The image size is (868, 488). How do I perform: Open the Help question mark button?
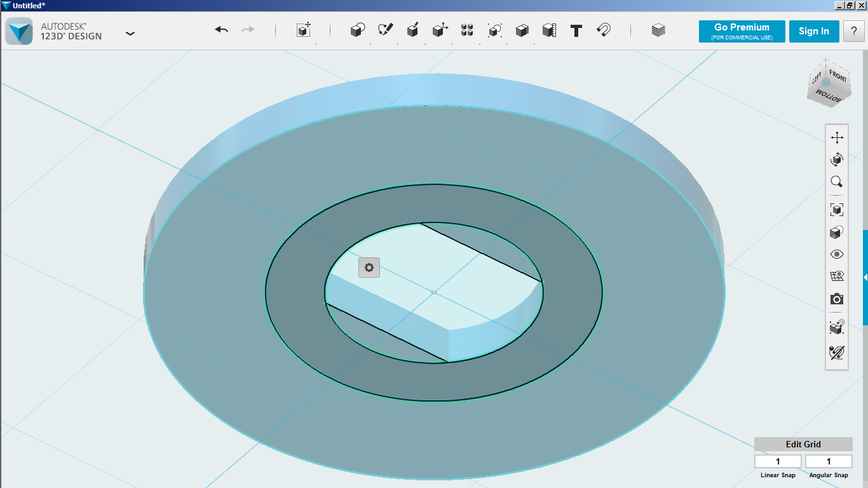point(853,31)
